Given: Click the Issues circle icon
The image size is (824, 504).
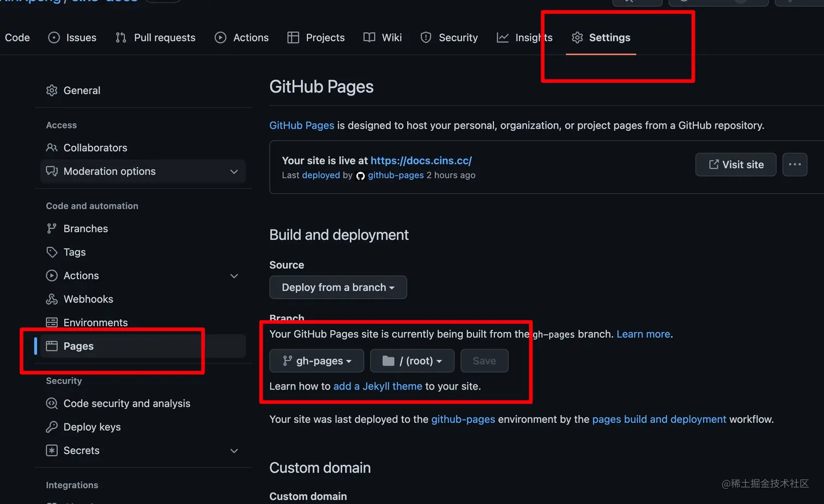Looking at the screenshot, I should point(54,38).
